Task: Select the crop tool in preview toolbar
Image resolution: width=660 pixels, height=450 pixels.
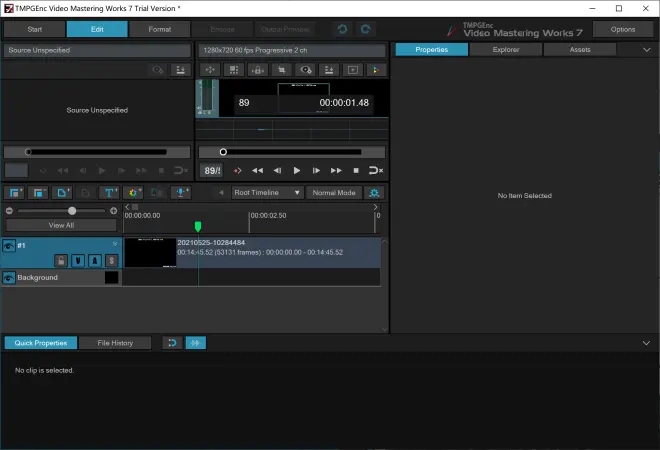Action: tap(282, 70)
